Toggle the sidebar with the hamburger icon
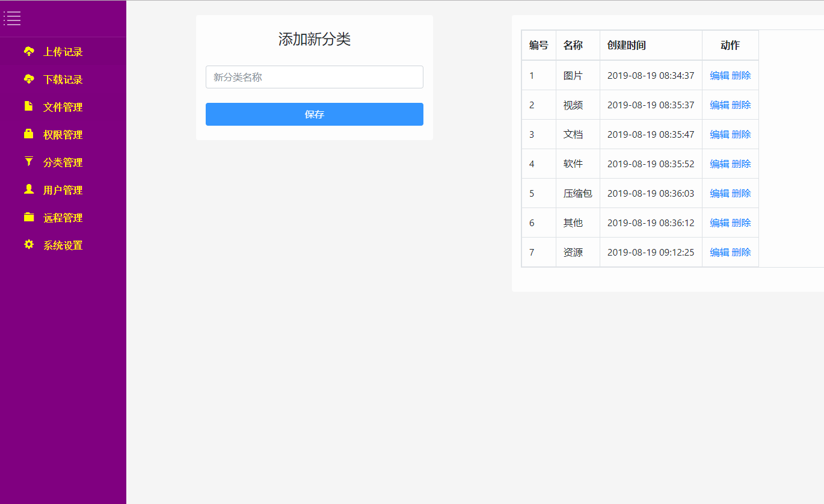The image size is (824, 504). click(12, 19)
